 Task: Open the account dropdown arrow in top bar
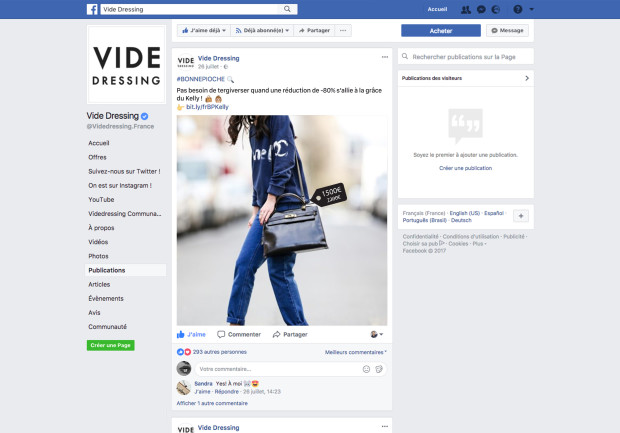[x=532, y=9]
